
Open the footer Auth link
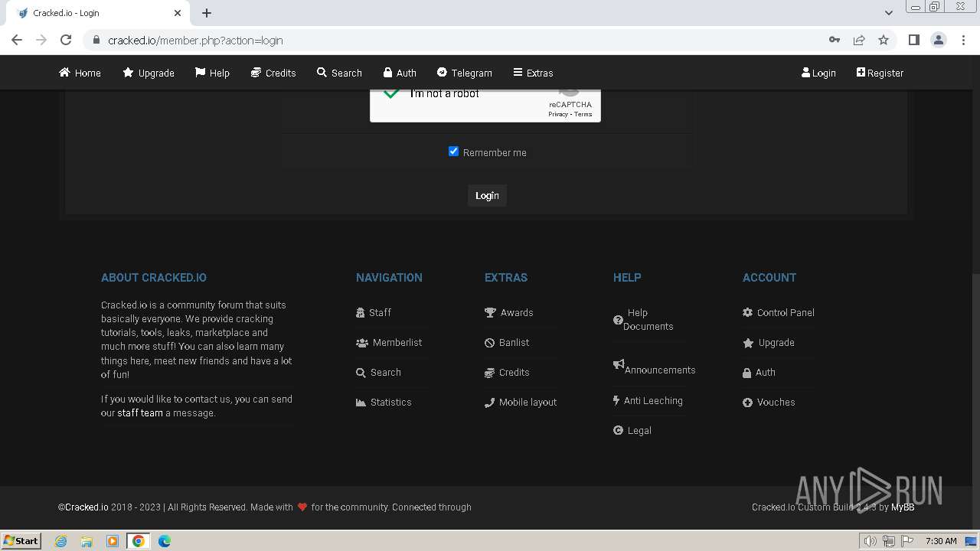click(x=759, y=372)
